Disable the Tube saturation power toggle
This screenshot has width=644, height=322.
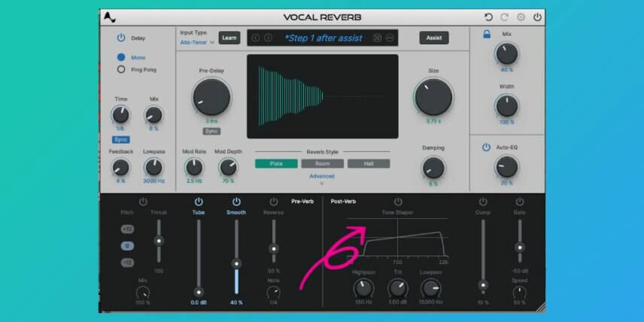199,202
